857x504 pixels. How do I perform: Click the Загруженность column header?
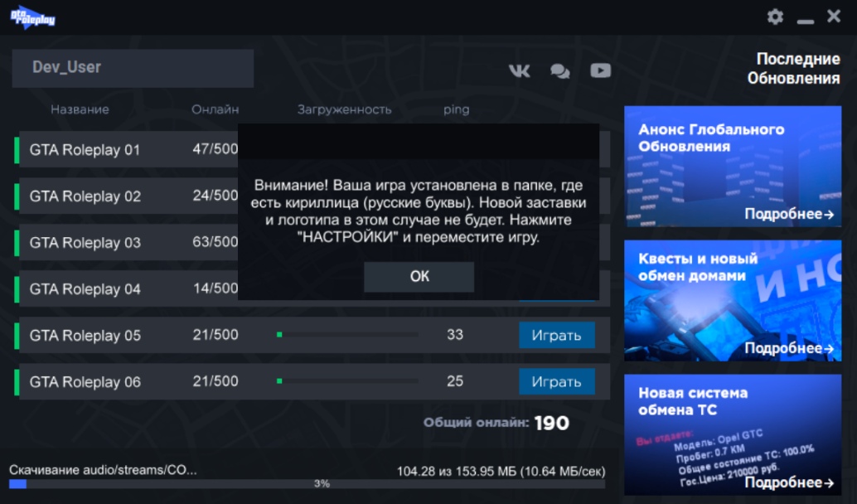pyautogui.click(x=344, y=109)
